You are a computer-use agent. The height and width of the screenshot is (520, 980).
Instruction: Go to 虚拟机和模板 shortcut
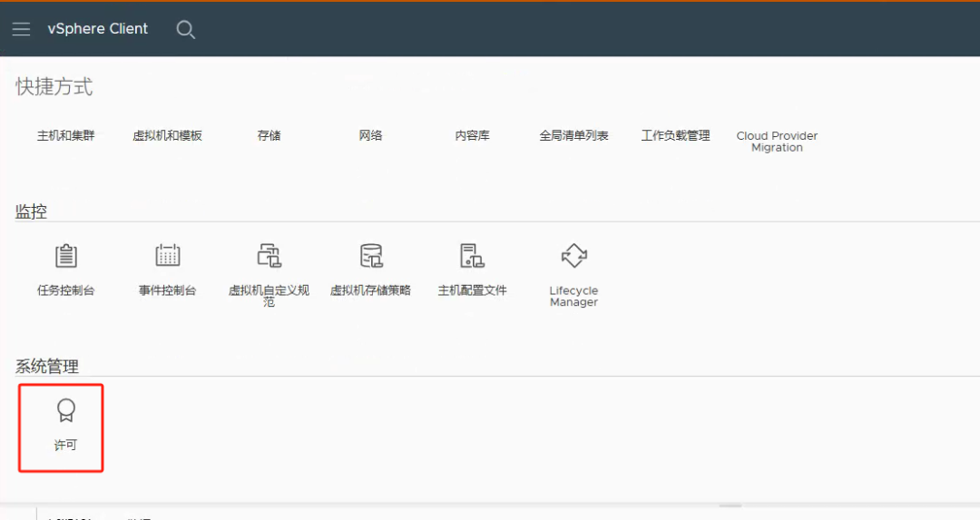click(168, 135)
